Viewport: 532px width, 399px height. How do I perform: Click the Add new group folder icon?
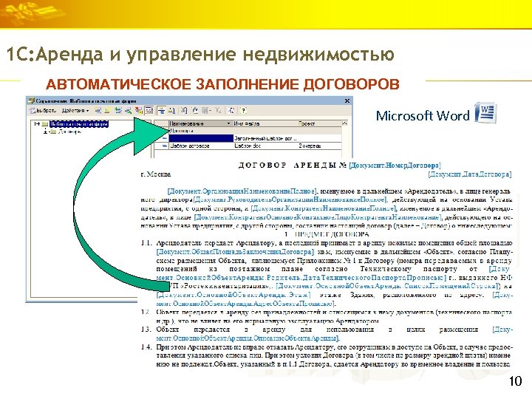tap(108, 111)
